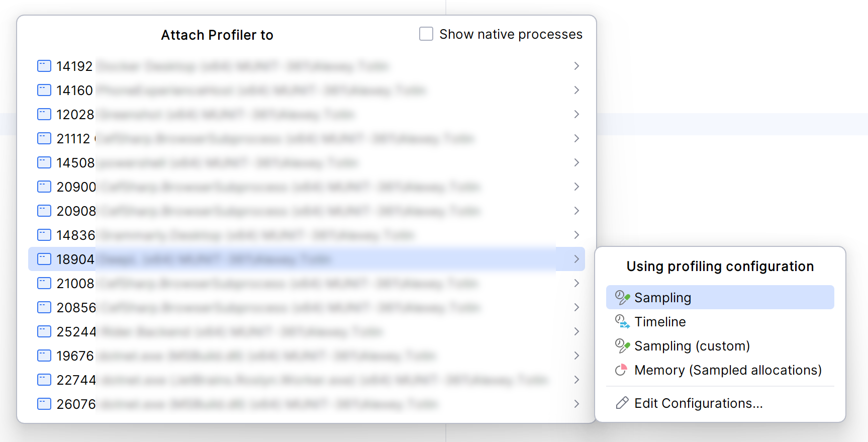The image size is (868, 442).
Task: Open Edit Configurations...
Action: [698, 403]
